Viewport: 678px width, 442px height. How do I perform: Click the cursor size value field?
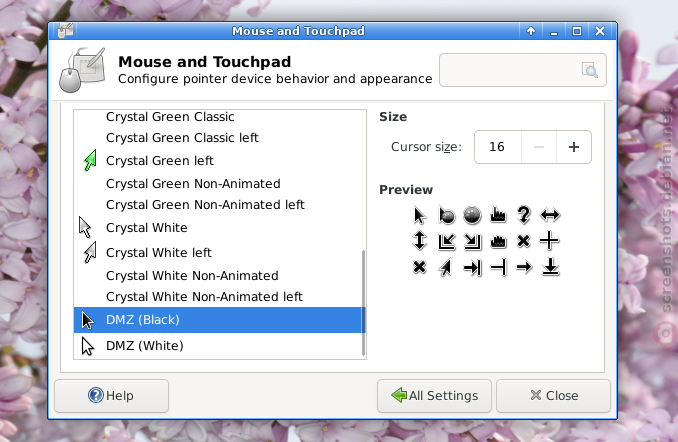coord(498,147)
